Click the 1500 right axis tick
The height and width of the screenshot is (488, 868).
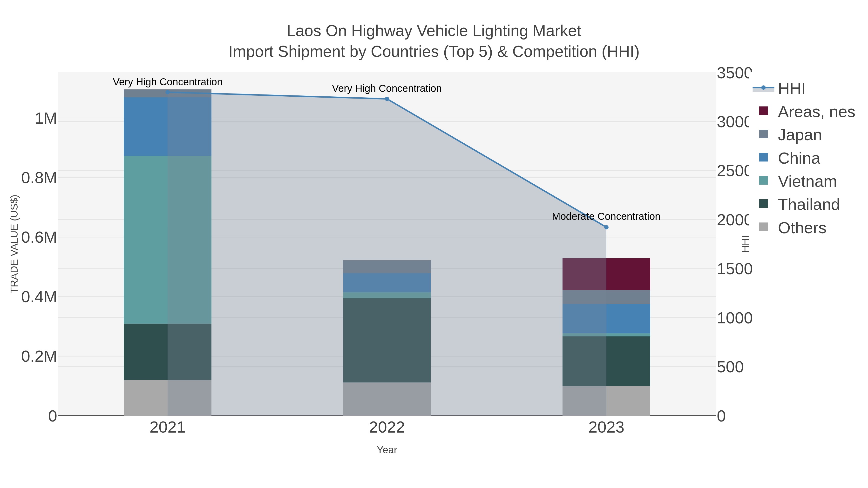pyautogui.click(x=735, y=269)
